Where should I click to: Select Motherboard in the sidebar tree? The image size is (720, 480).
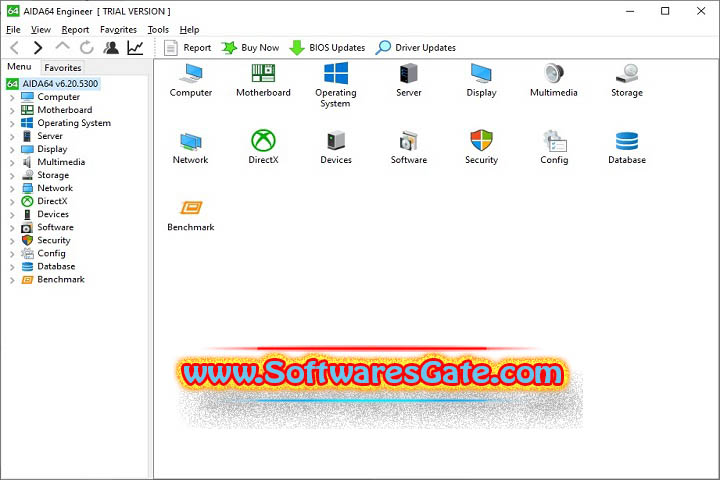[65, 110]
